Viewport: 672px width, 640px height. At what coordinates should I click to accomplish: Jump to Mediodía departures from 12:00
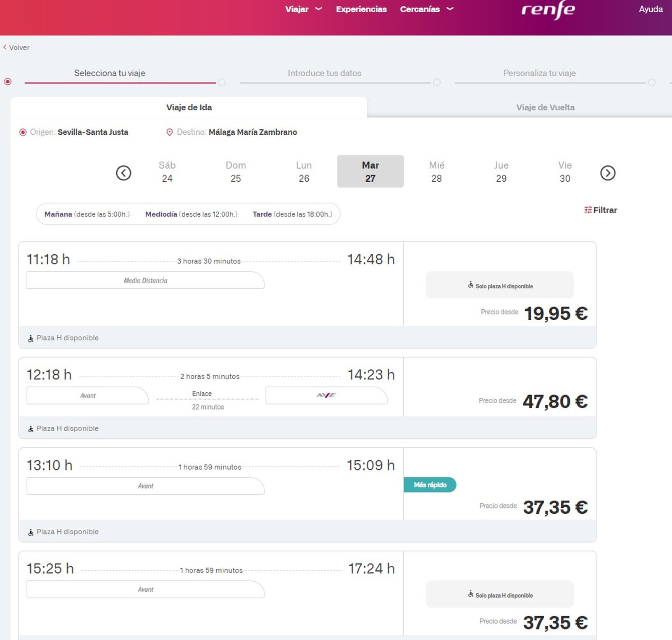191,214
